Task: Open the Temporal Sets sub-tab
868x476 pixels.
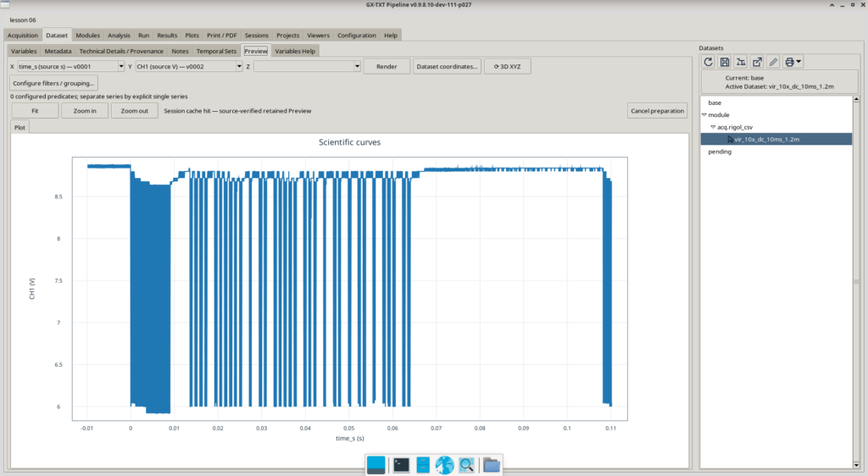Action: [216, 51]
